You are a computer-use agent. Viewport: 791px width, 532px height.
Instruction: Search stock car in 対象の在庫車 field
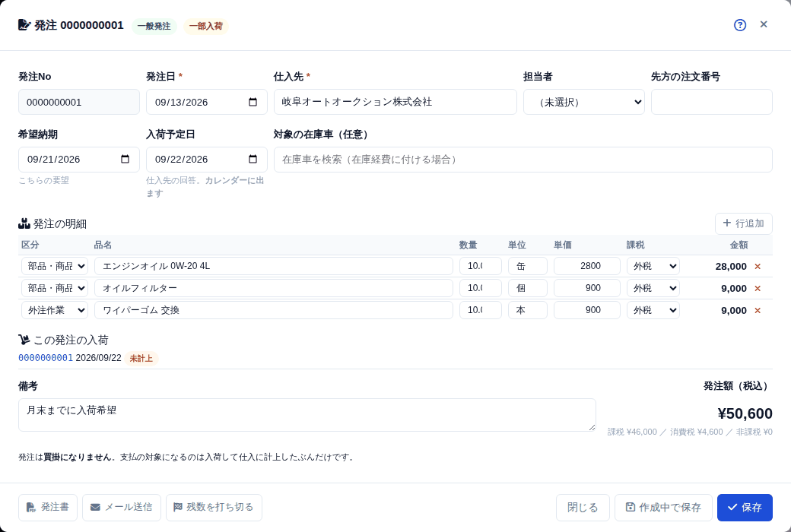pos(523,160)
